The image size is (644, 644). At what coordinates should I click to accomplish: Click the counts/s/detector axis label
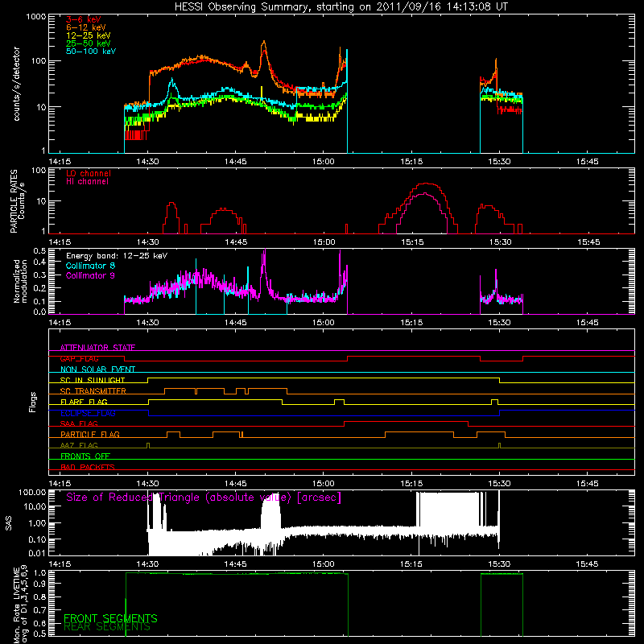coord(16,84)
